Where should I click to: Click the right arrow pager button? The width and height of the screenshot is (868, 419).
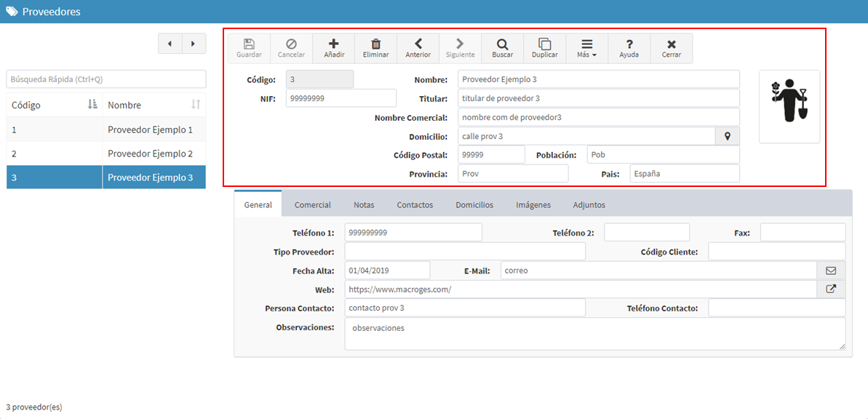[x=194, y=44]
